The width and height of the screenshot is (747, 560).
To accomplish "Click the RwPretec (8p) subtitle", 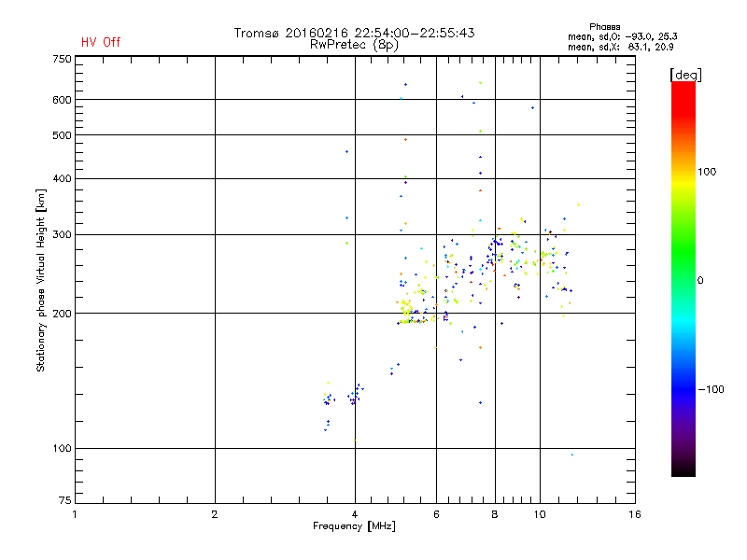I will [354, 45].
